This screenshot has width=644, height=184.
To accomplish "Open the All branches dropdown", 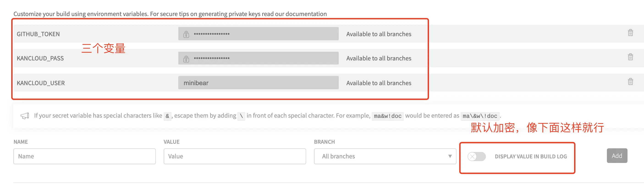I will pos(385,156).
